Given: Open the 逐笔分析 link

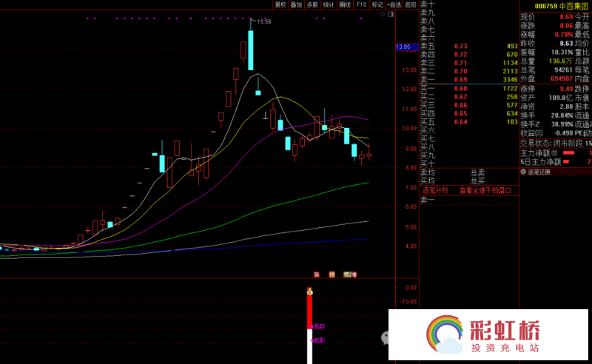Looking at the screenshot, I should click(x=436, y=190).
